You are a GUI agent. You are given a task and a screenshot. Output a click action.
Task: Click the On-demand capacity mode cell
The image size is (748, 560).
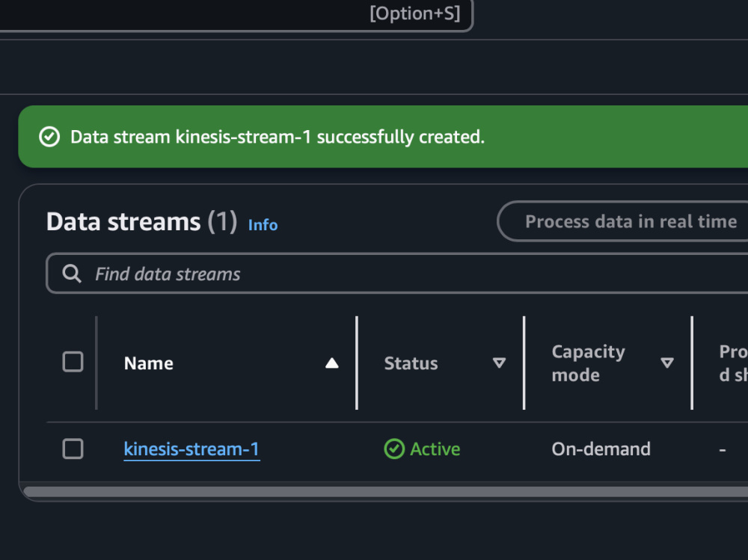tap(601, 449)
